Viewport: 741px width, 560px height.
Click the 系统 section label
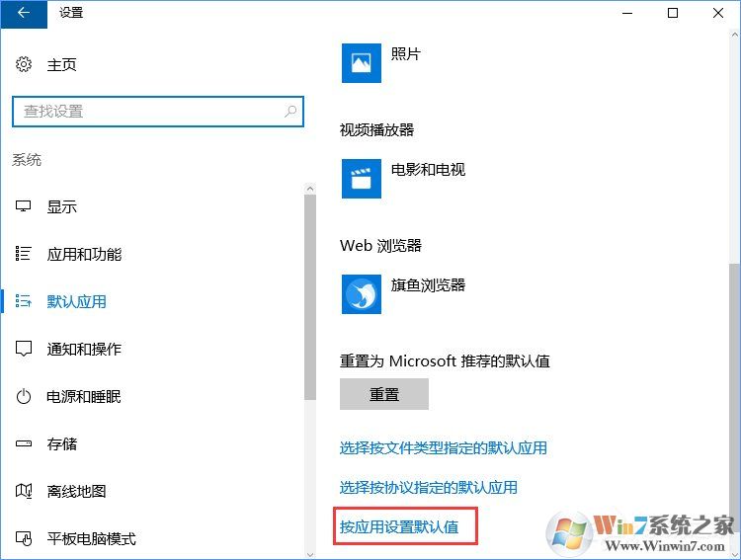click(x=27, y=160)
